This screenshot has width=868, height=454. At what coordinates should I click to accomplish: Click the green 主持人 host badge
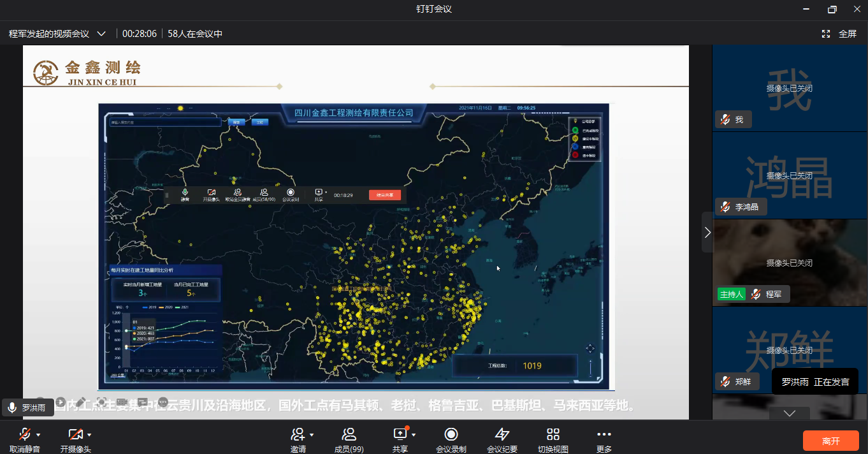(x=732, y=294)
